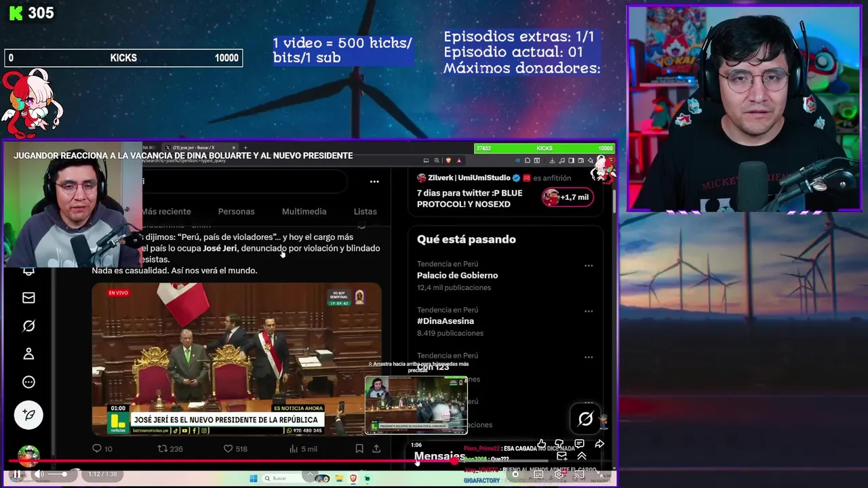Click 'Qué está pasando' heading
This screenshot has height=488, width=868.
(x=466, y=239)
